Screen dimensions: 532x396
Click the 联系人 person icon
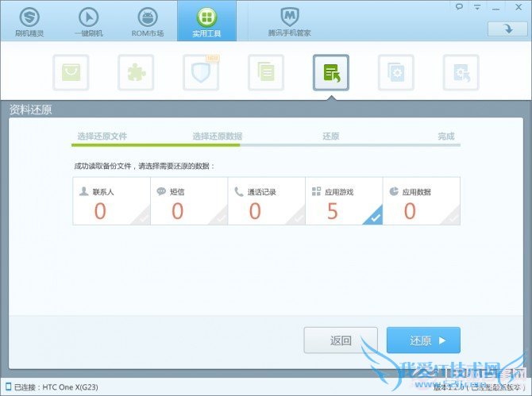coord(83,191)
